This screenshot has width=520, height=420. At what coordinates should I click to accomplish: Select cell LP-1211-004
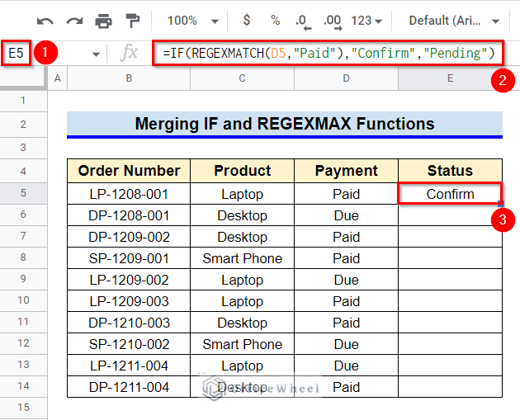pos(129,366)
